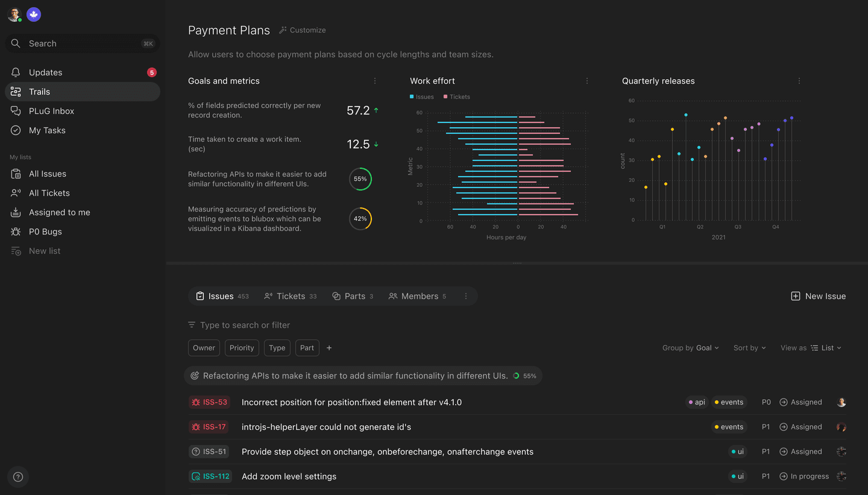
Task: Open the Part filter dropdown
Action: [307, 348]
